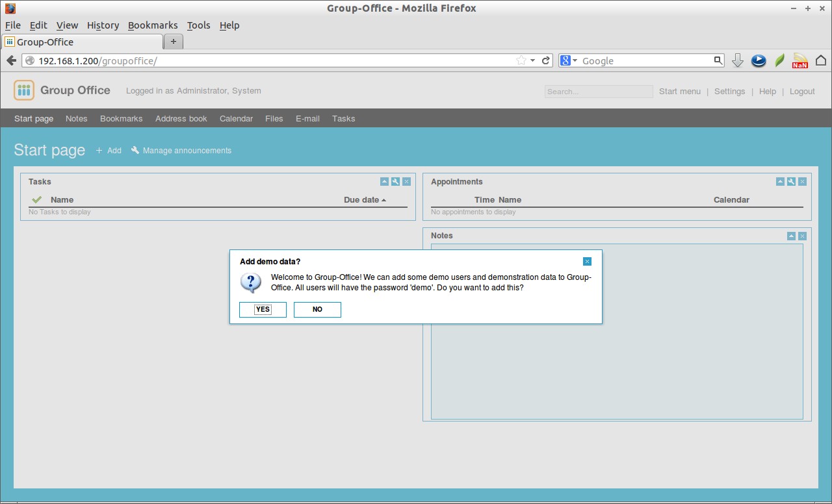Screen dimensions: 832x504
Task: Open the Google search engine dropdown
Action: [569, 60]
